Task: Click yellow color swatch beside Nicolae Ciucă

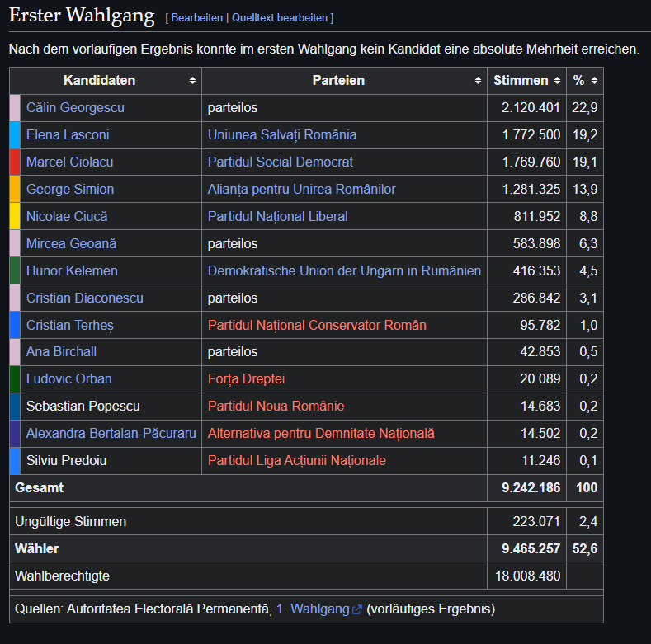Action: 15,216
